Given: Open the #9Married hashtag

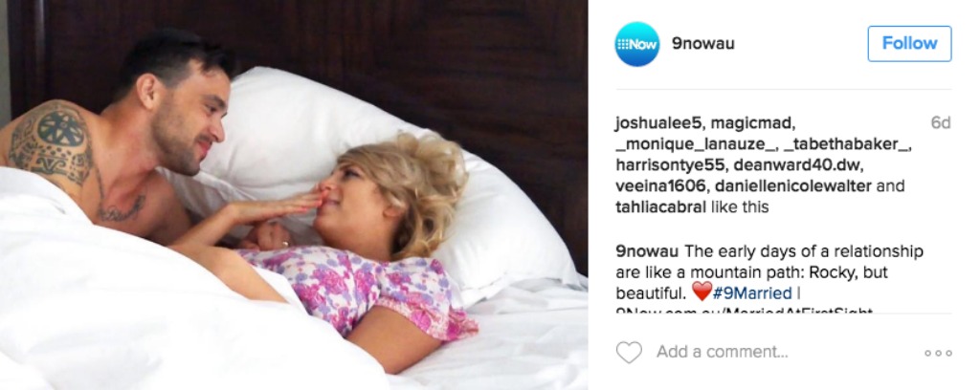Looking at the screenshot, I should (x=752, y=292).
